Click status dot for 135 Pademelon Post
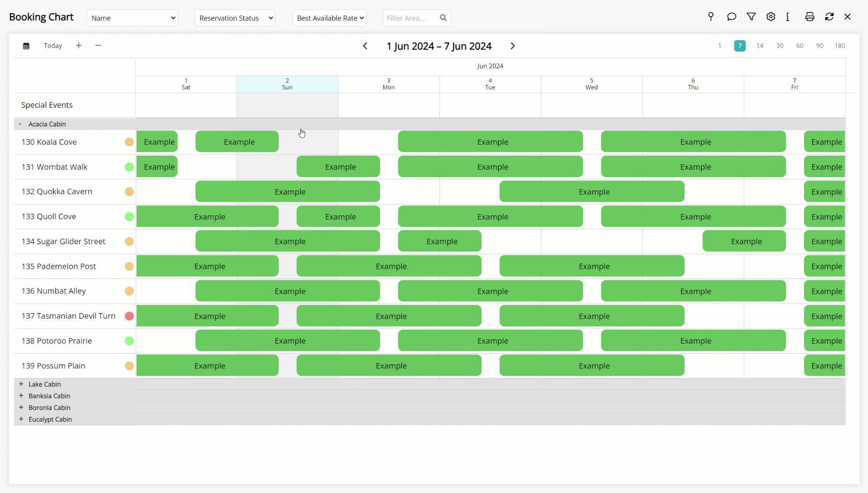The width and height of the screenshot is (868, 493). [x=129, y=267]
